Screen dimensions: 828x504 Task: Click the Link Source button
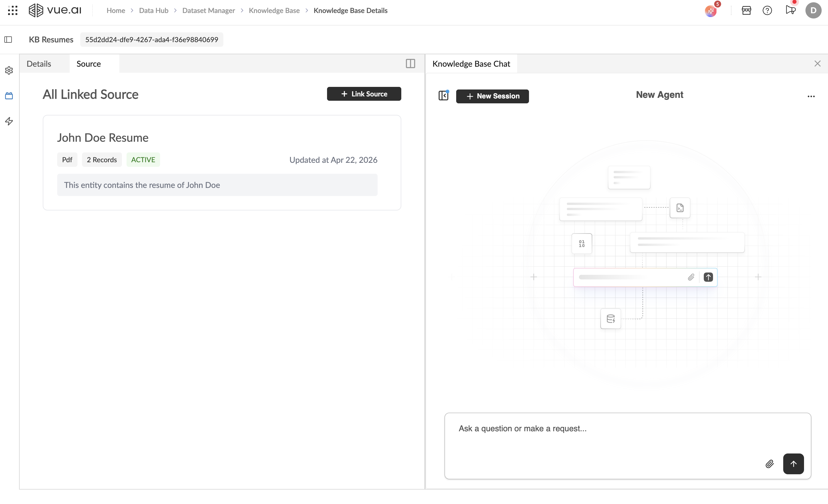tap(364, 94)
